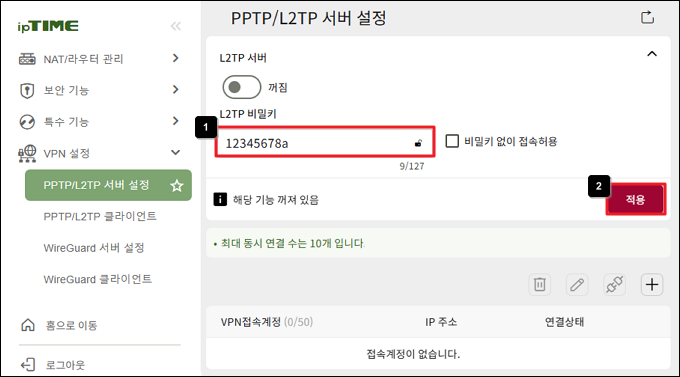Image resolution: width=680 pixels, height=377 pixels.
Task: Click the pencil edit account icon
Action: tap(577, 285)
